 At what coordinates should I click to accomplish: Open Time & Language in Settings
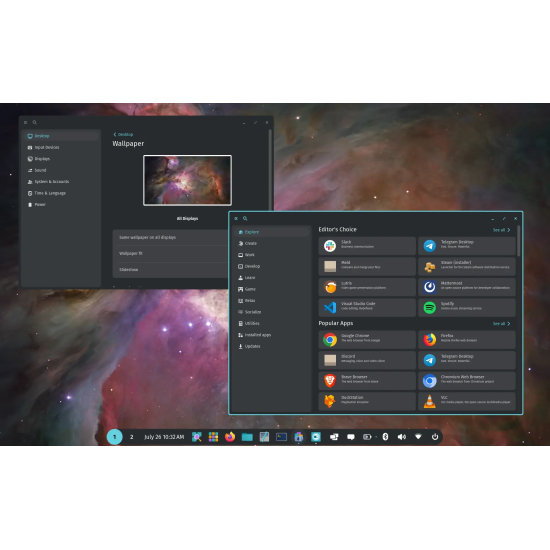click(61, 193)
